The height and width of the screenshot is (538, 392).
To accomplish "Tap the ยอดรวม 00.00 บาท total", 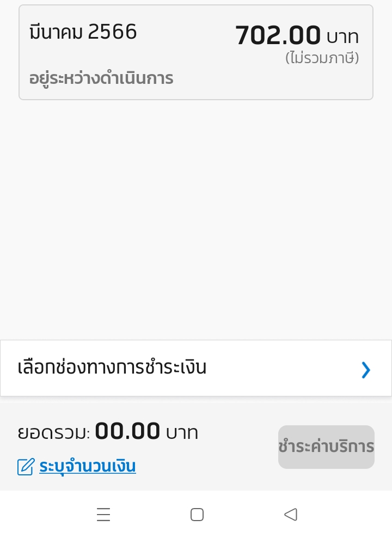I will tap(108, 432).
